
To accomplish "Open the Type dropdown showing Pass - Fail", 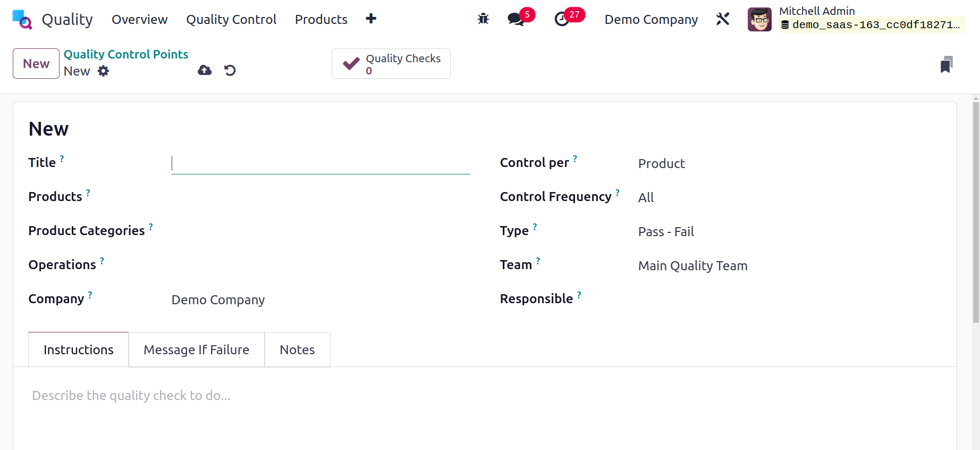I will (788, 231).
